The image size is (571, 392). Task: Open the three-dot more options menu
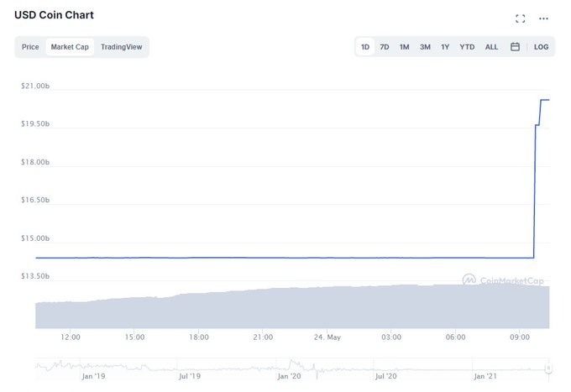click(x=543, y=18)
